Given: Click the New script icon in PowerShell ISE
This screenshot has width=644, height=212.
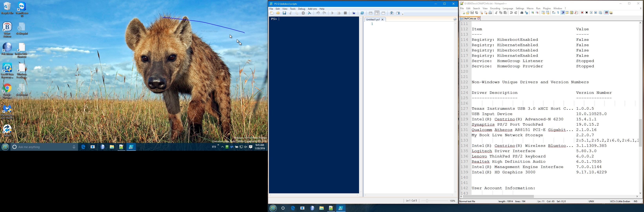Looking at the screenshot, I should pos(272,13).
